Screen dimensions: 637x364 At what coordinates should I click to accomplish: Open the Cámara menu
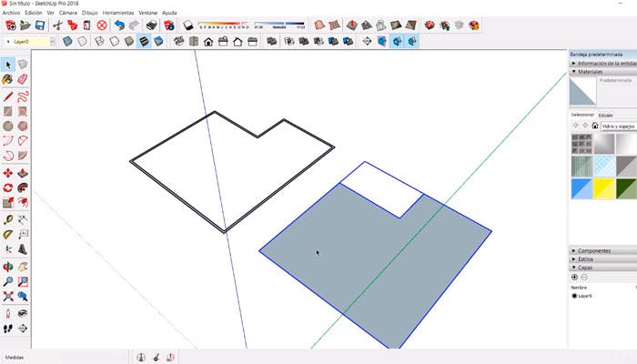click(x=68, y=13)
